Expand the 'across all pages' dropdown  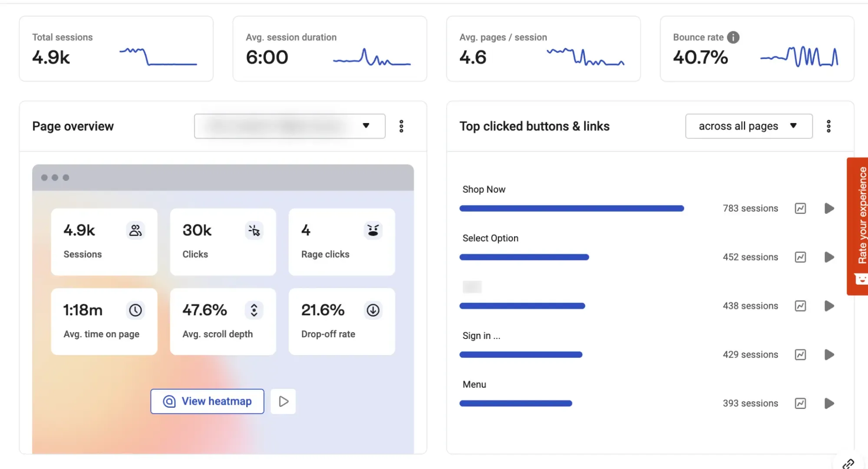click(x=748, y=126)
